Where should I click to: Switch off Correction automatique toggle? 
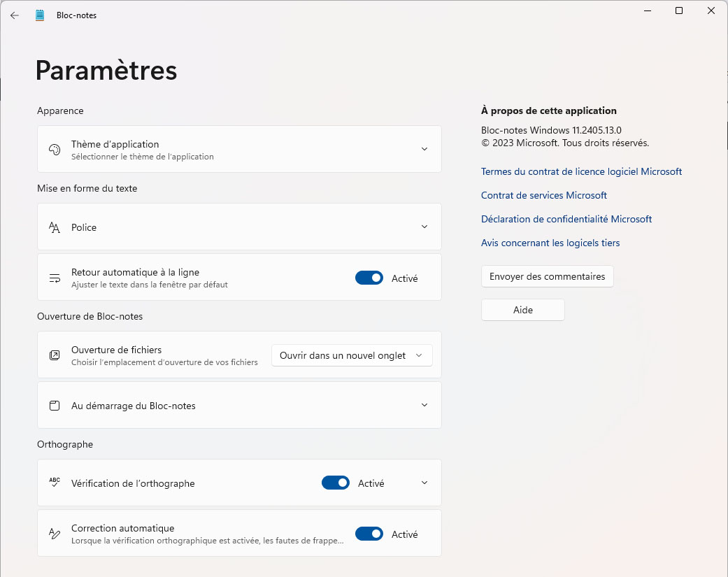pos(369,534)
